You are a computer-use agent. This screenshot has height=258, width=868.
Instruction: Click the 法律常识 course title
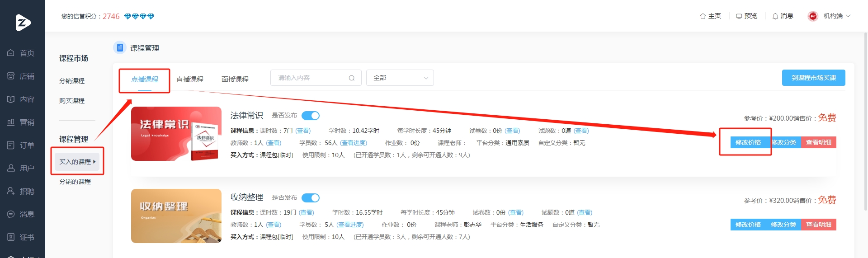(247, 116)
